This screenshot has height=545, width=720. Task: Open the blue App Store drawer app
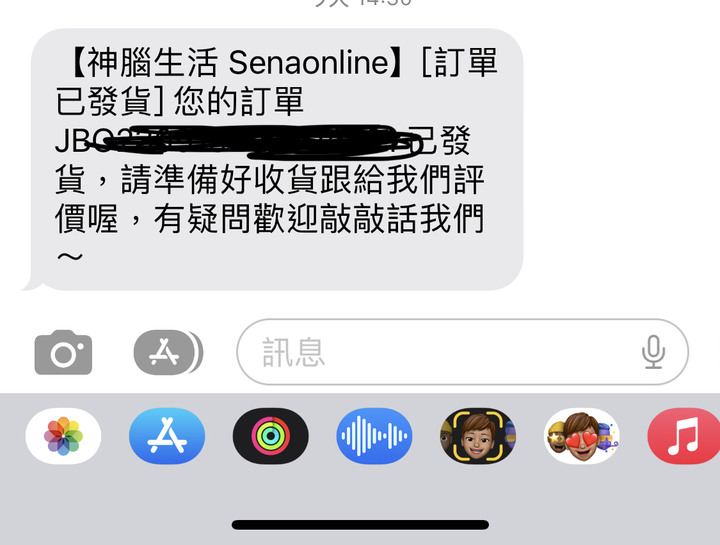pyautogui.click(x=167, y=436)
